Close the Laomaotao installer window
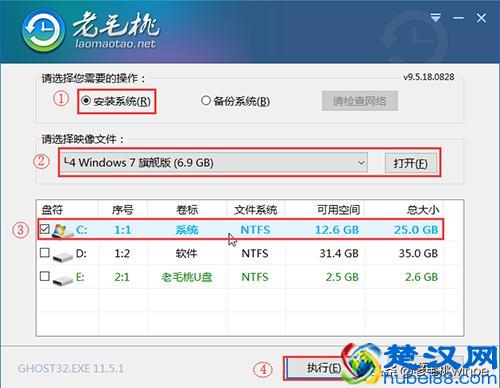 [x=481, y=18]
